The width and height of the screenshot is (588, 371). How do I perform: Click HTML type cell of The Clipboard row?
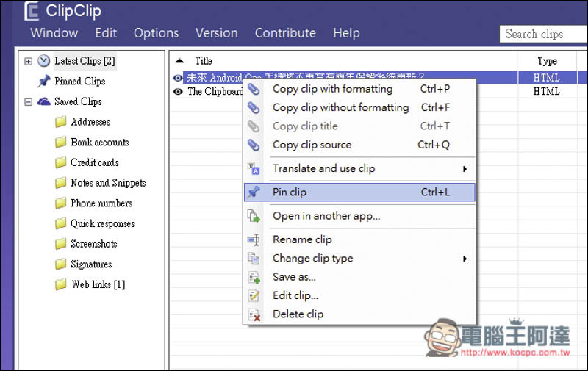click(547, 91)
